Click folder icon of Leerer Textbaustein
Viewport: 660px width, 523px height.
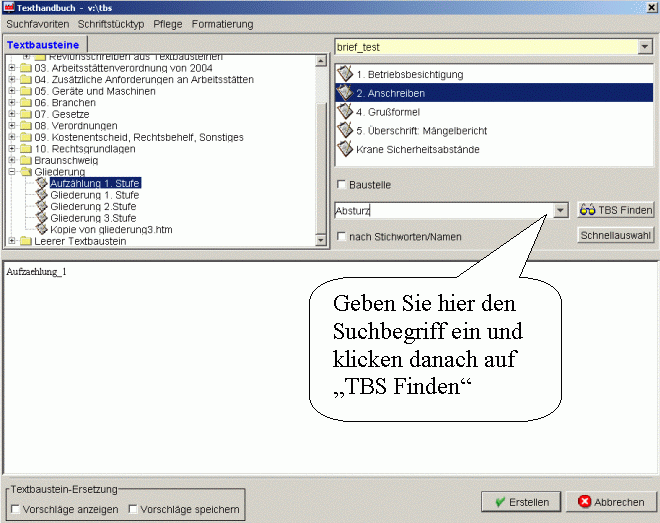click(x=26, y=241)
